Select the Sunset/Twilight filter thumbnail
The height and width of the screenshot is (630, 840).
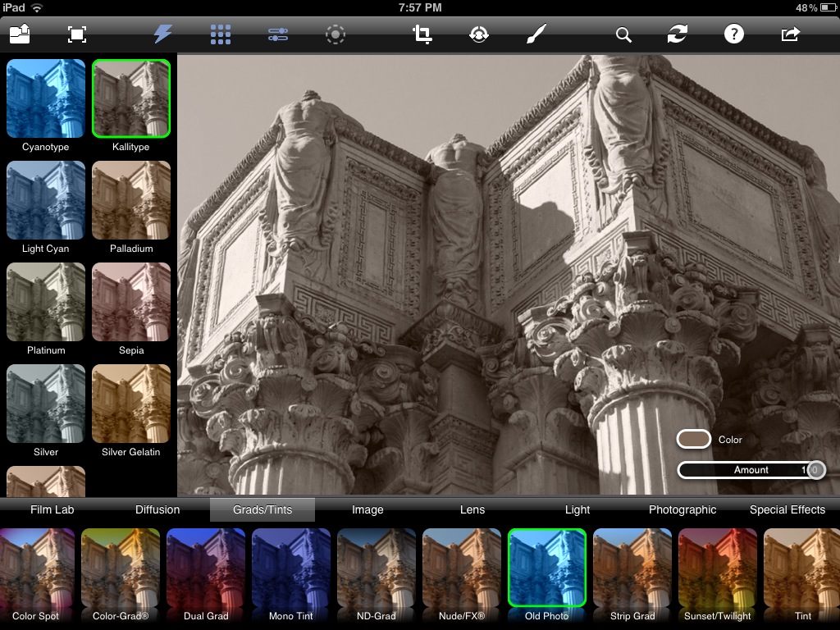(x=718, y=568)
